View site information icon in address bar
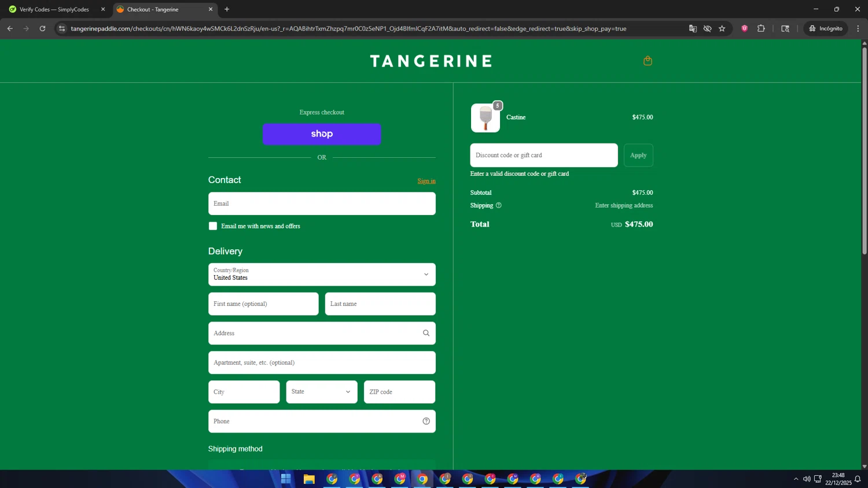 [62, 28]
